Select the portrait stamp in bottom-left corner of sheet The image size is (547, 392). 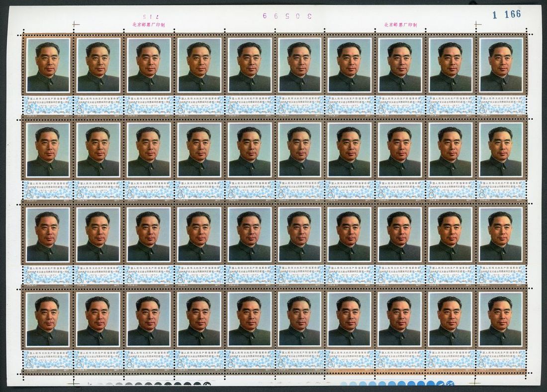click(48, 319)
